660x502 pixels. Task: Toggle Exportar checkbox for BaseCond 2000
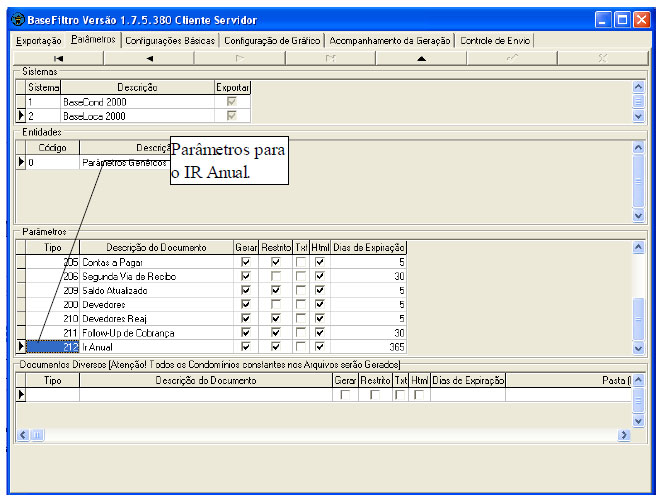click(x=232, y=102)
